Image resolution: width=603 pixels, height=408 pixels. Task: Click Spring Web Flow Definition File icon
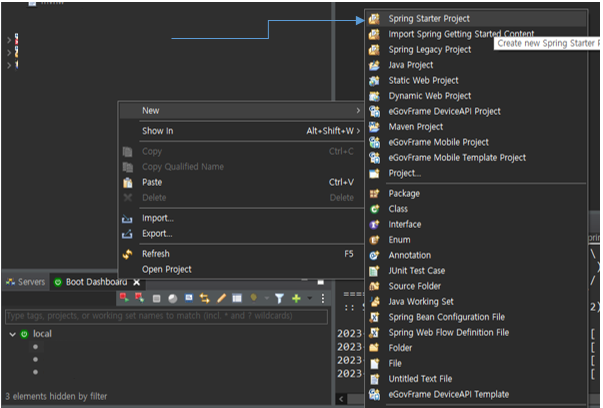[x=374, y=332]
